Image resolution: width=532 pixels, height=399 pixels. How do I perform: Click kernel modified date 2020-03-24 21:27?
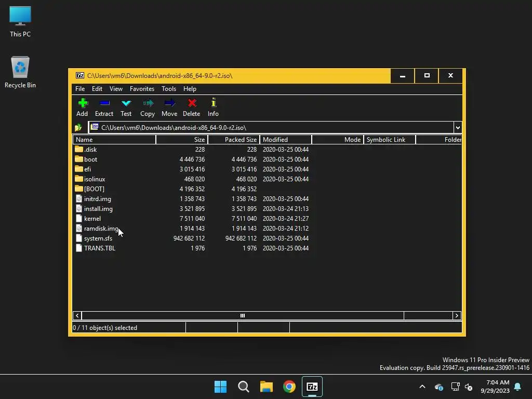point(286,219)
